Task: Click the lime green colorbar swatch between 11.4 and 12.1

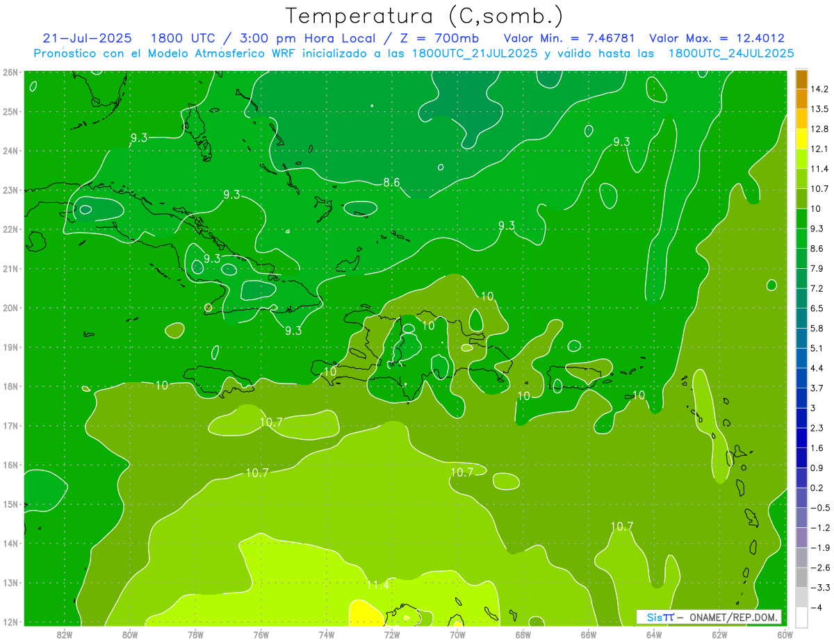Action: (802, 158)
